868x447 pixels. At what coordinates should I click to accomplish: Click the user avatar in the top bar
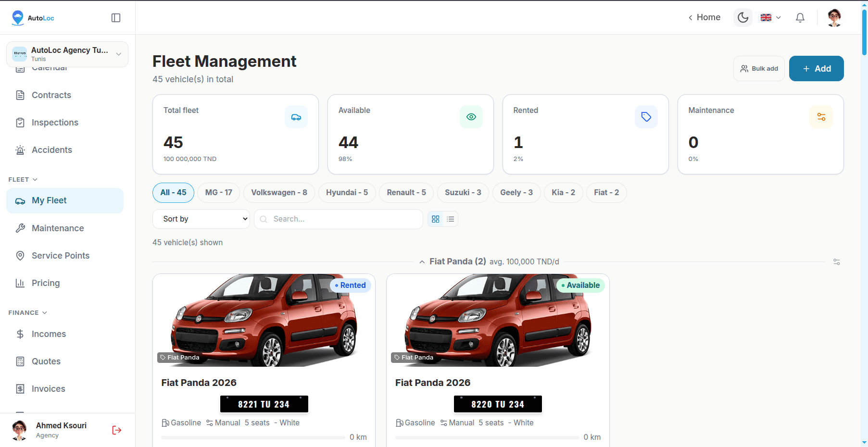834,18
